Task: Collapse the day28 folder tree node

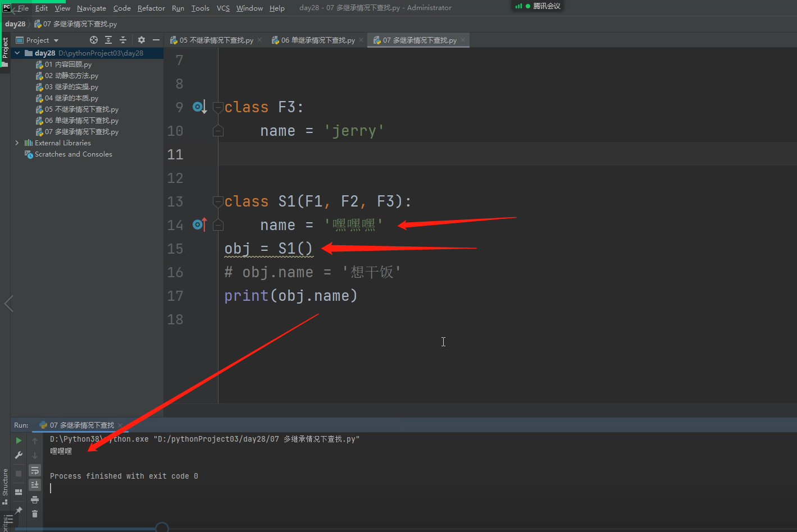Action: (17, 53)
